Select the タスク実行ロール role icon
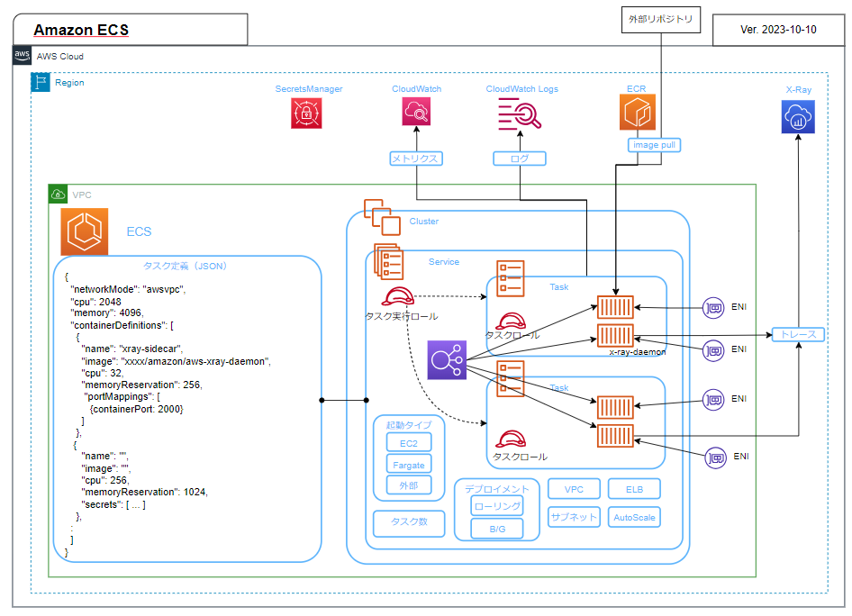Viewport: 852px width, 616px height. point(400,294)
